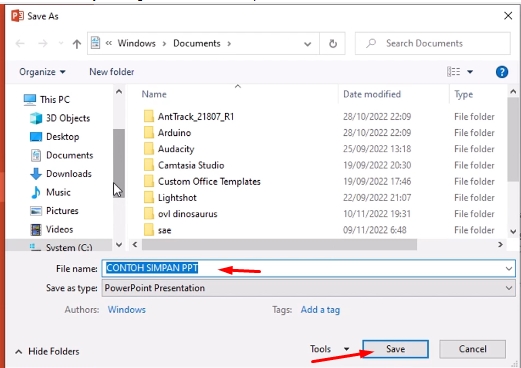The image size is (521, 368).
Task: Refresh the Documents folder listing
Action: point(333,44)
